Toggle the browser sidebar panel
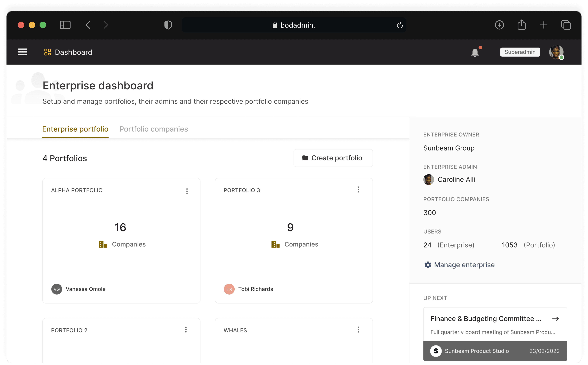 coord(65,25)
